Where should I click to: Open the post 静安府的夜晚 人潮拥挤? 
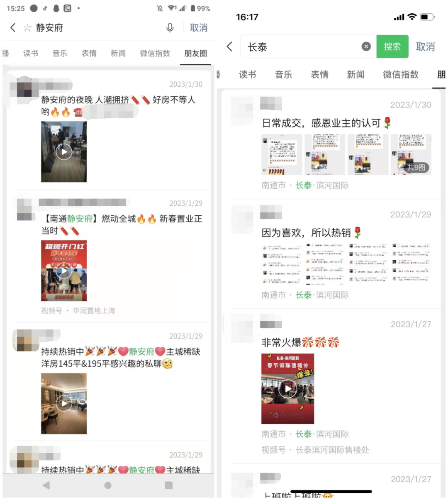tap(118, 105)
